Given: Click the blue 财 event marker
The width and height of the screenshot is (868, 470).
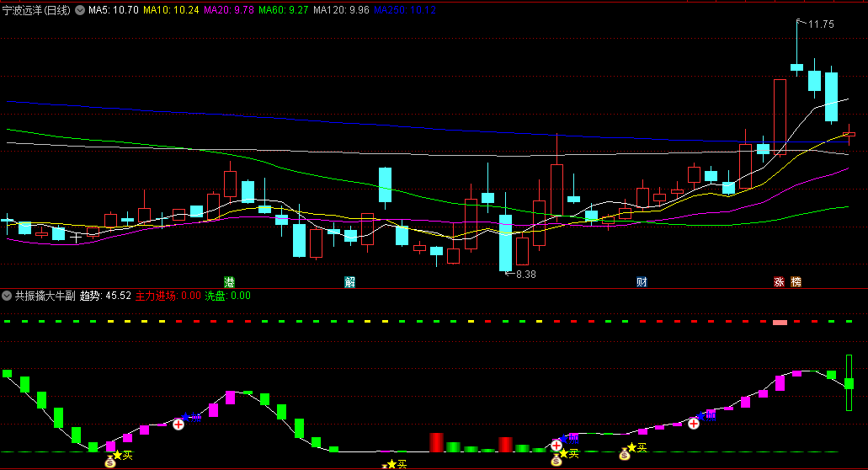Looking at the screenshot, I should (x=642, y=282).
